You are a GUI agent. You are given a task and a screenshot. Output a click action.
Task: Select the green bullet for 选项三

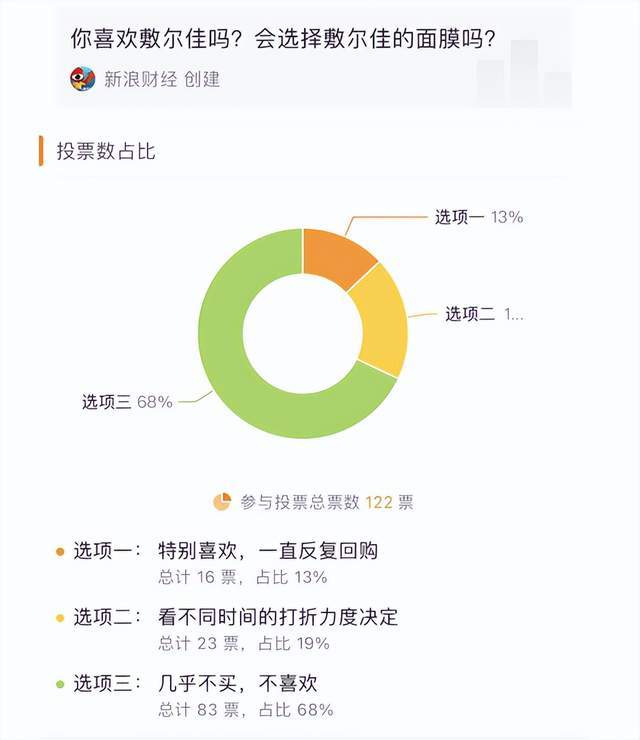point(60,684)
